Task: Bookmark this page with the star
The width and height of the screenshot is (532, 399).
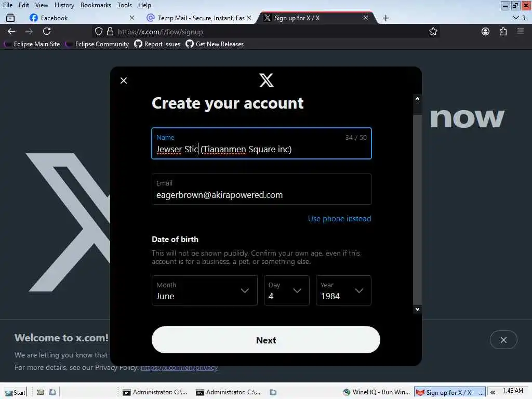Action: pyautogui.click(x=433, y=32)
